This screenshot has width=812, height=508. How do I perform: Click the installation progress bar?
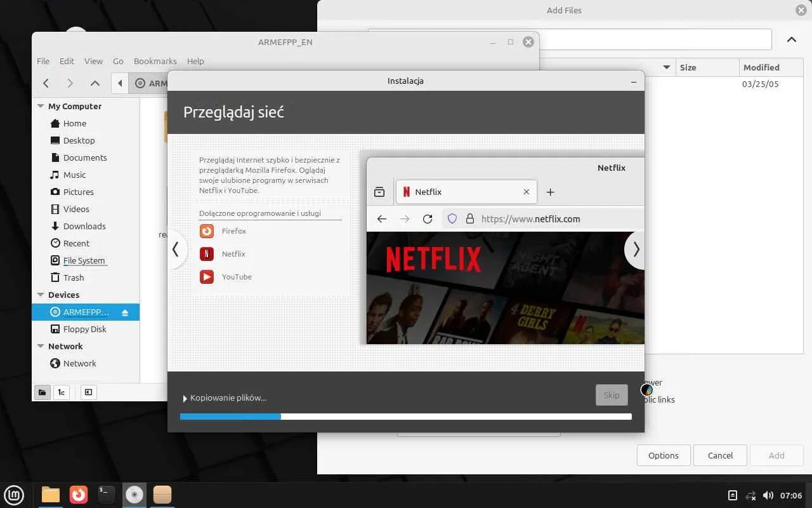click(x=406, y=417)
